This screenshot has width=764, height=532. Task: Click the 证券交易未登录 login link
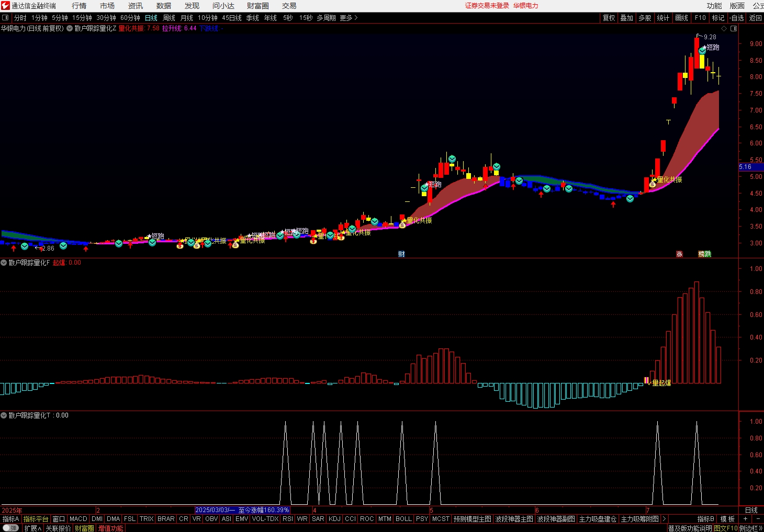point(487,6)
